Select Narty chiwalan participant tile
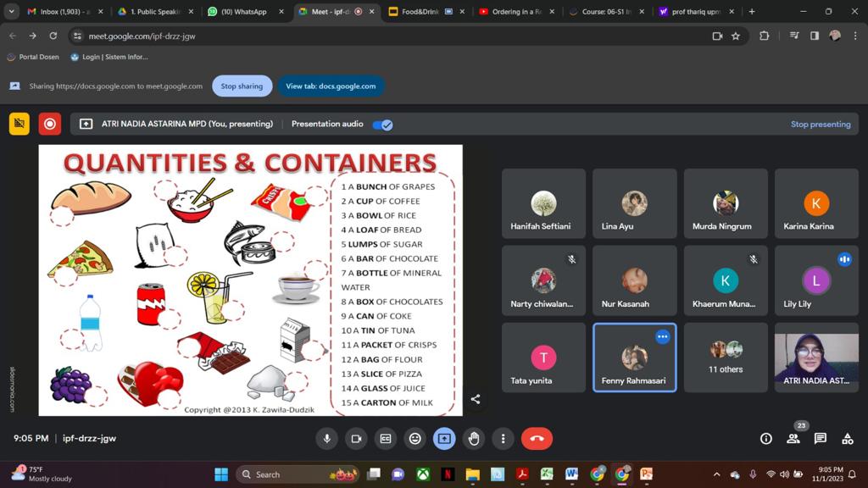Viewport: 868px width, 488px height. coord(543,281)
